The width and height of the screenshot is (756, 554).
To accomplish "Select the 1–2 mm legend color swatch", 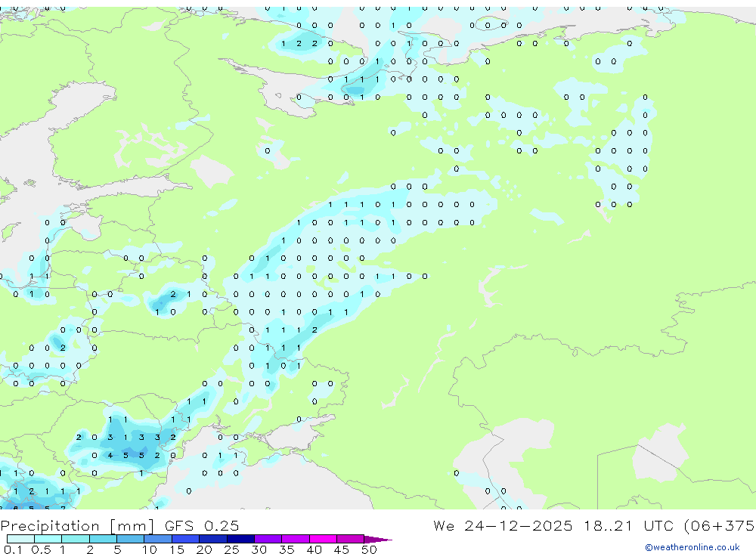I will [75, 539].
